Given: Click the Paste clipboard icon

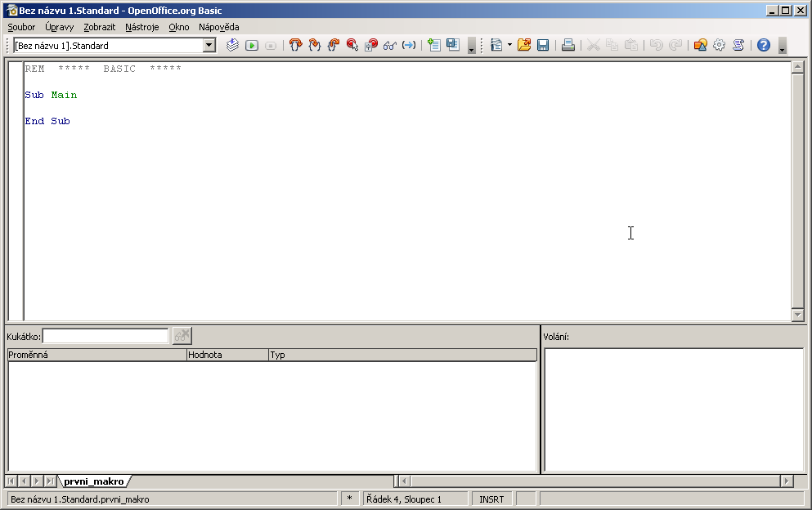Looking at the screenshot, I should point(631,46).
